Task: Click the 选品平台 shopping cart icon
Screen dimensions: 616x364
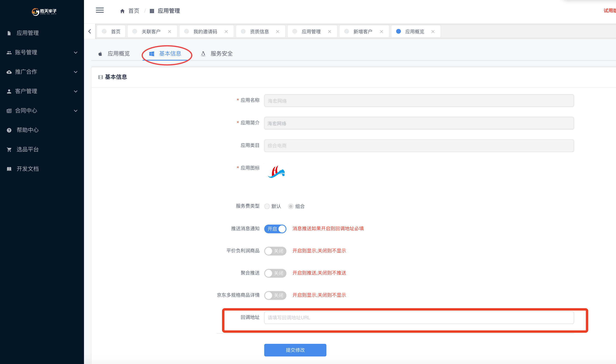Action: (9, 150)
